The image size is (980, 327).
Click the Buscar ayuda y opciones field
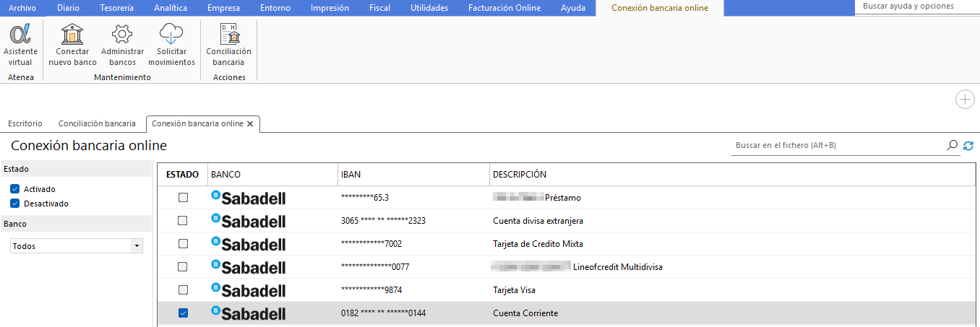[x=917, y=6]
